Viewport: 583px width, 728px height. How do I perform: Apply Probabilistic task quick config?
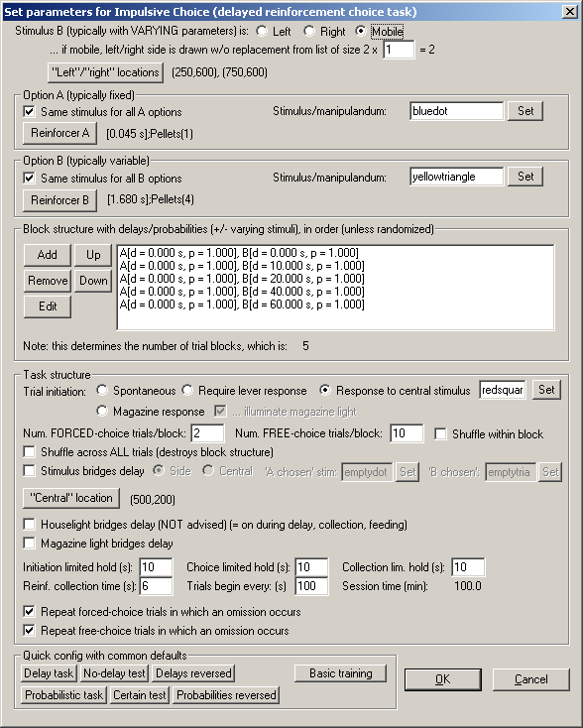[63, 695]
